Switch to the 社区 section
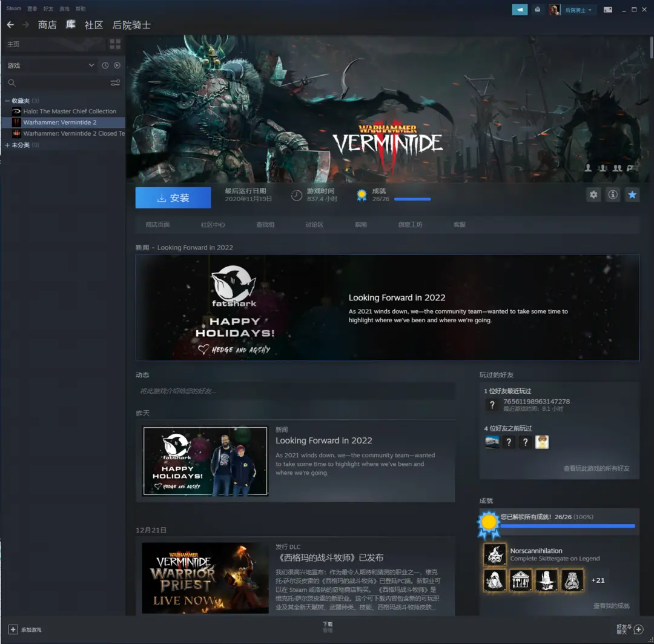 tap(94, 25)
